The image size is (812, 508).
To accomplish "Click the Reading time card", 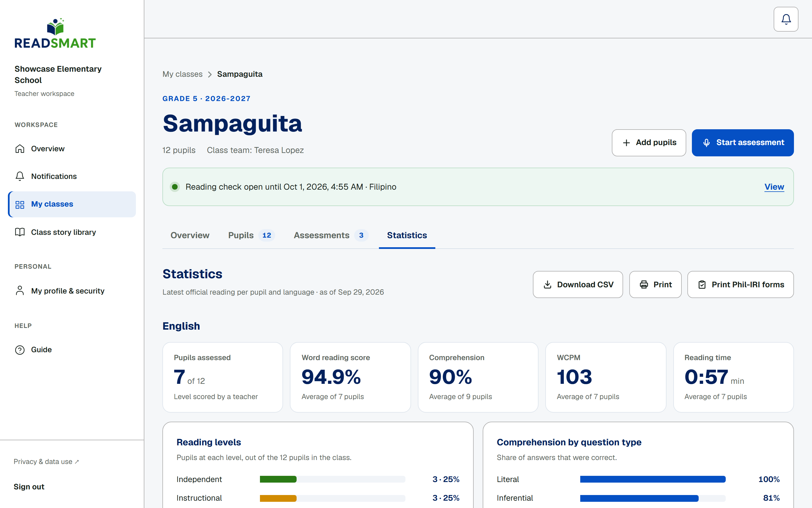I will tap(733, 377).
